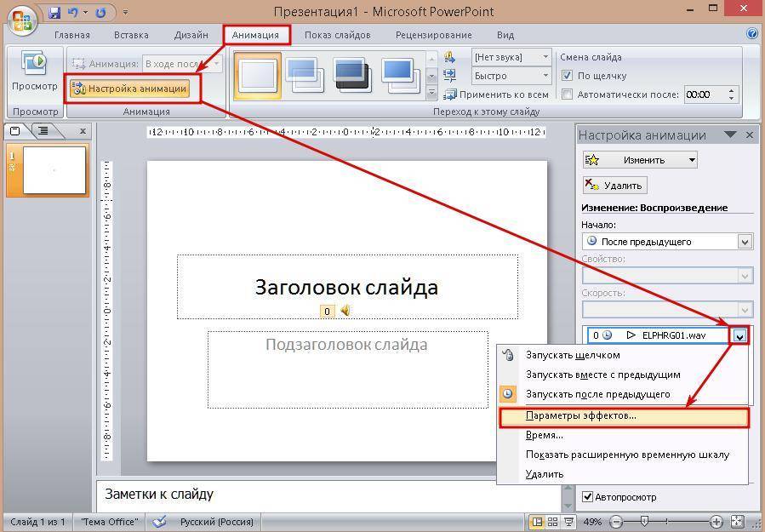This screenshot has width=765, height=532.
Task: Open Время... from context menu
Action: [x=623, y=435]
